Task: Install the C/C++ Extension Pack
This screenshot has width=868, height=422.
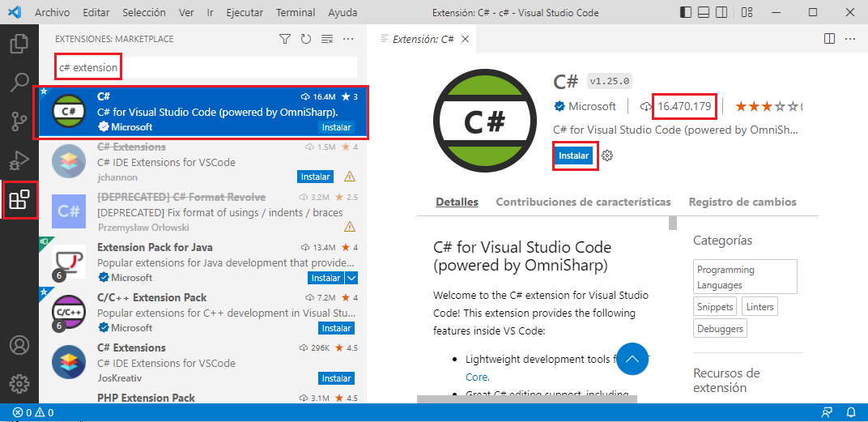Action: [337, 328]
